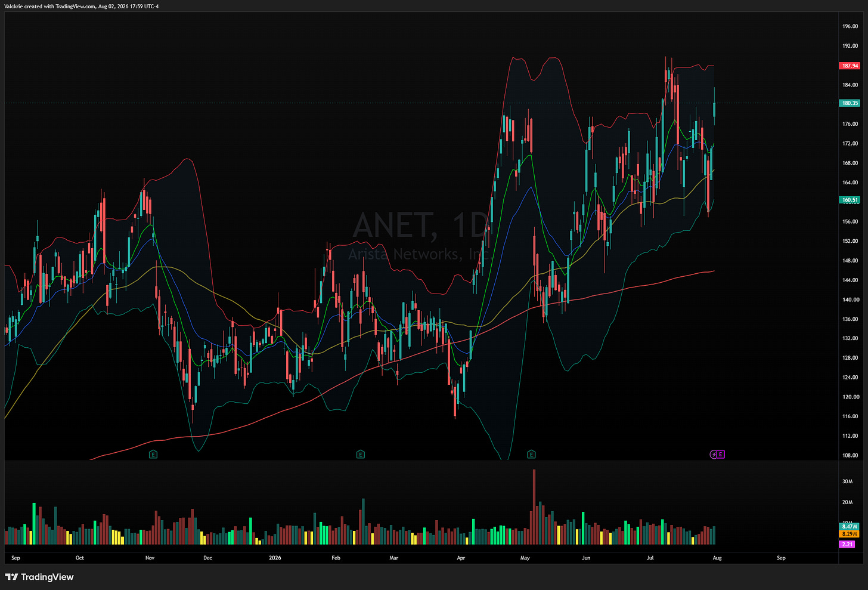Click the 144.00 price axis label

click(850, 280)
